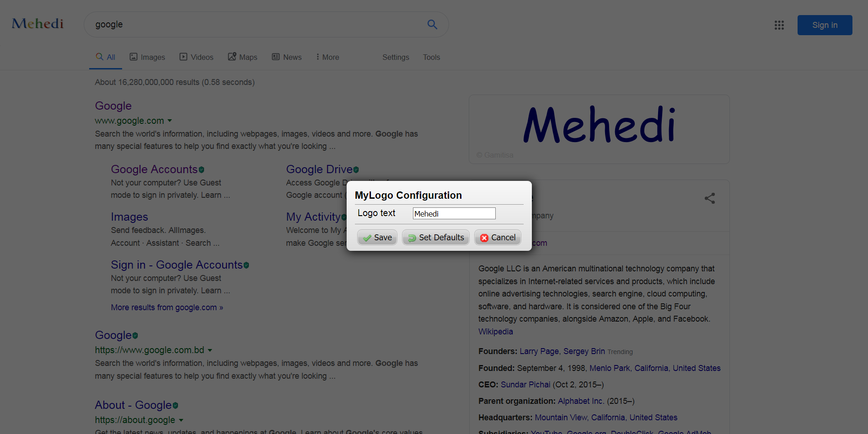
Task: Click the www.google.com green URL
Action: pos(129,121)
